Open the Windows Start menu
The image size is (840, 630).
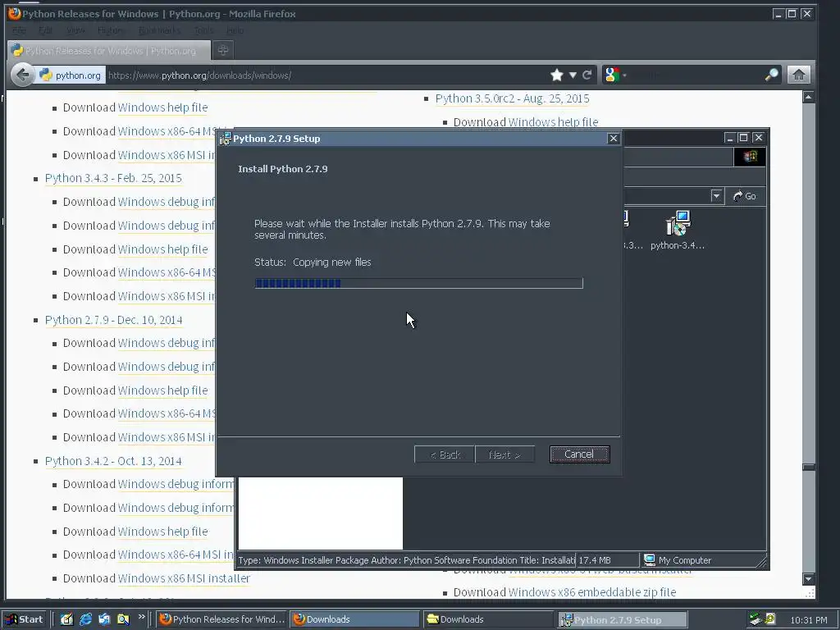click(25, 619)
